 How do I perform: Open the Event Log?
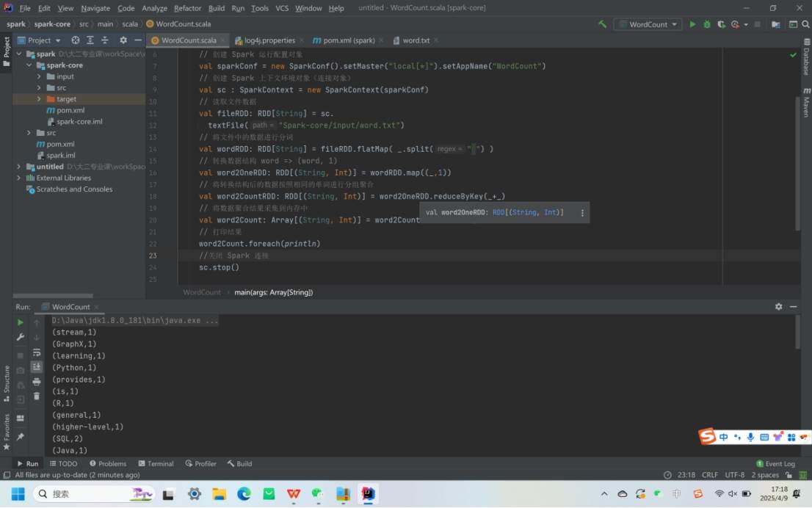coord(775,463)
